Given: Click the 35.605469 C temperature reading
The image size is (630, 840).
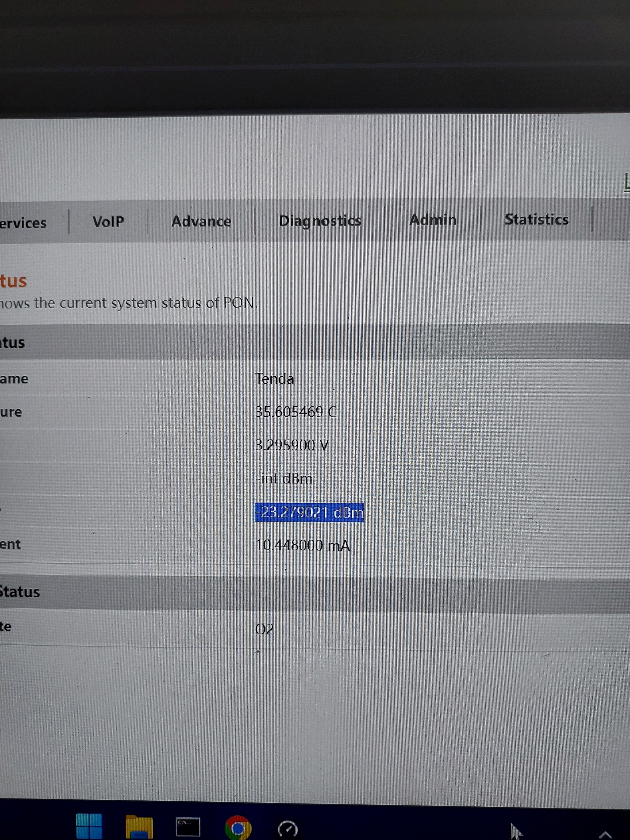Looking at the screenshot, I should [295, 412].
